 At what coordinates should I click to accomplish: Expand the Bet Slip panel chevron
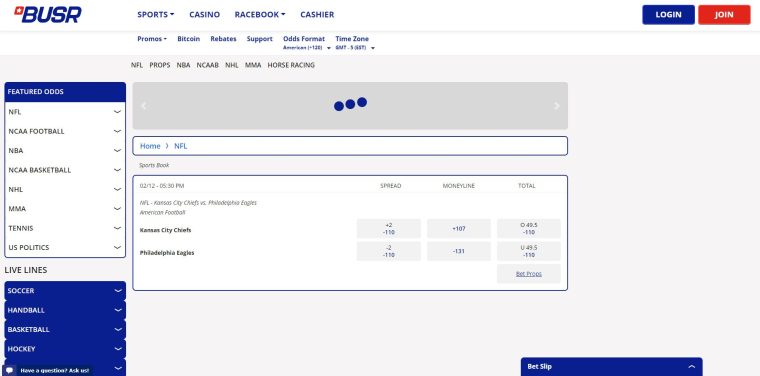pos(692,367)
